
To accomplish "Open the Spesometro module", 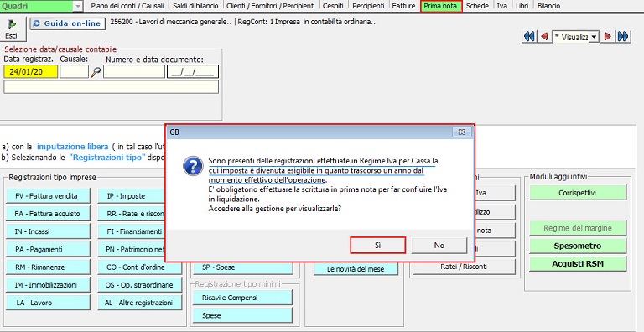I will 578,246.
